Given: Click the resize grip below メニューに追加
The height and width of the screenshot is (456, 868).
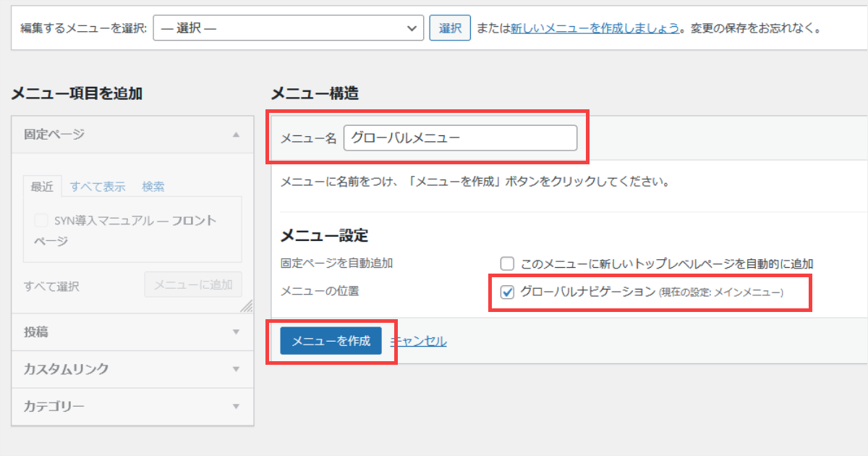Looking at the screenshot, I should pyautogui.click(x=246, y=305).
